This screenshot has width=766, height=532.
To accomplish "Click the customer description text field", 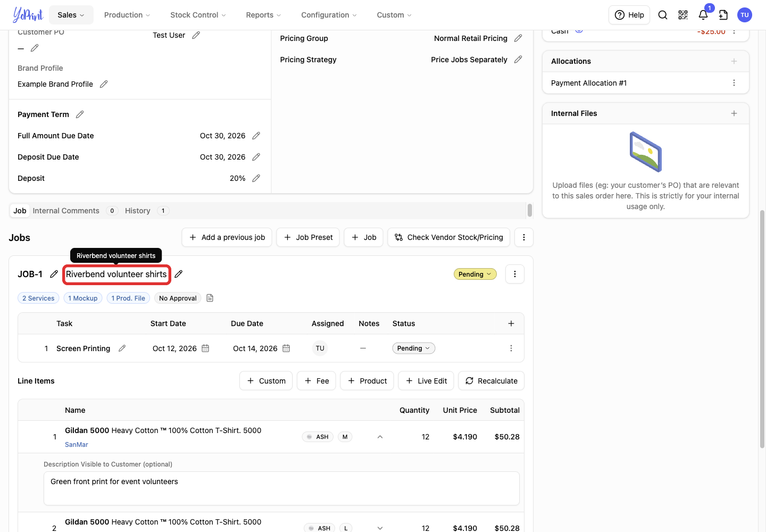I will pyautogui.click(x=281, y=488).
